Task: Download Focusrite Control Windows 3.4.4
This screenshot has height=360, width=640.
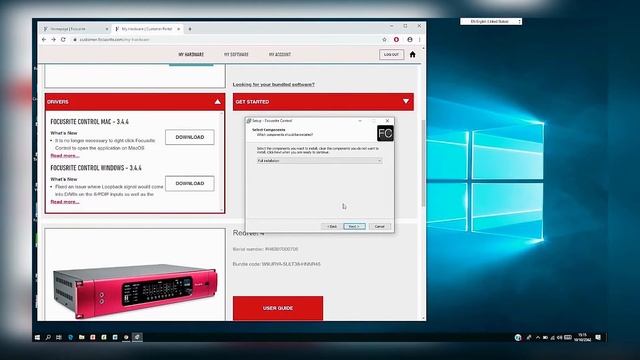Action: pos(190,183)
